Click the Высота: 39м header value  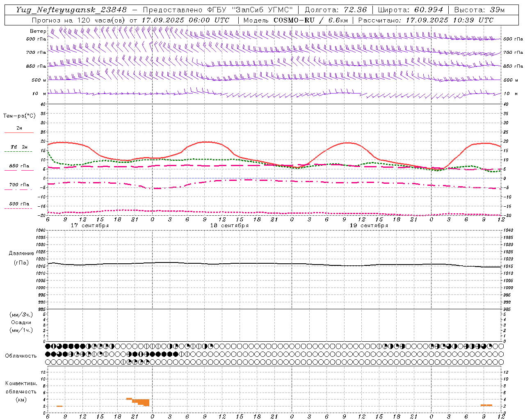[479, 10]
